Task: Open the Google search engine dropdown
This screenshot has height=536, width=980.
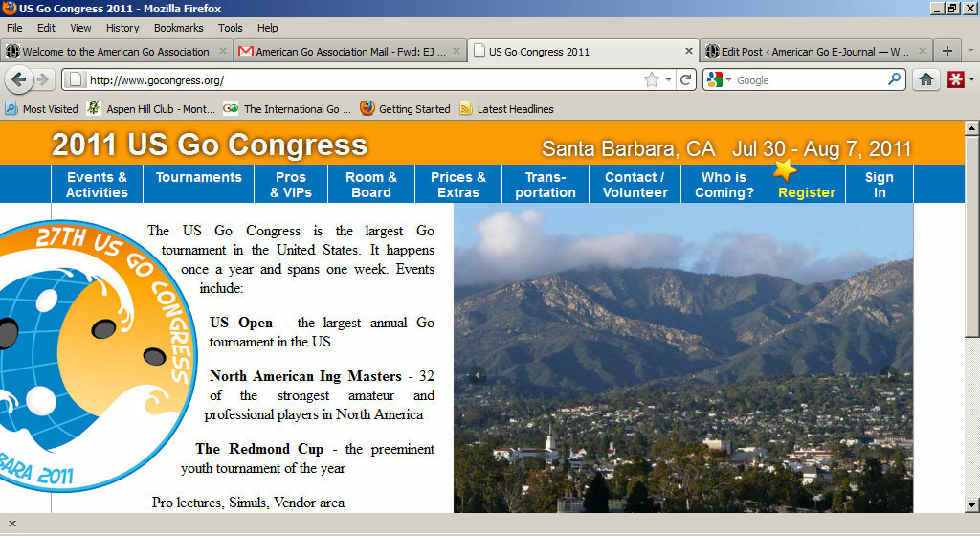Action: pos(719,80)
